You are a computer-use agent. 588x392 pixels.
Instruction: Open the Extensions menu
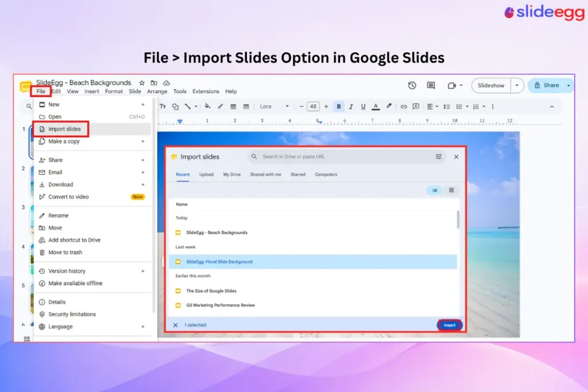[206, 91]
